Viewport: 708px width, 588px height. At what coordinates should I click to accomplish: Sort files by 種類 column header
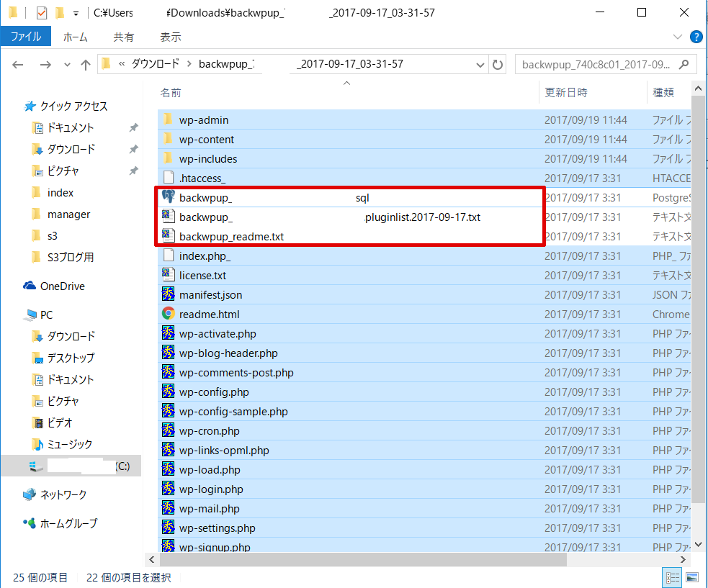pyautogui.click(x=663, y=93)
